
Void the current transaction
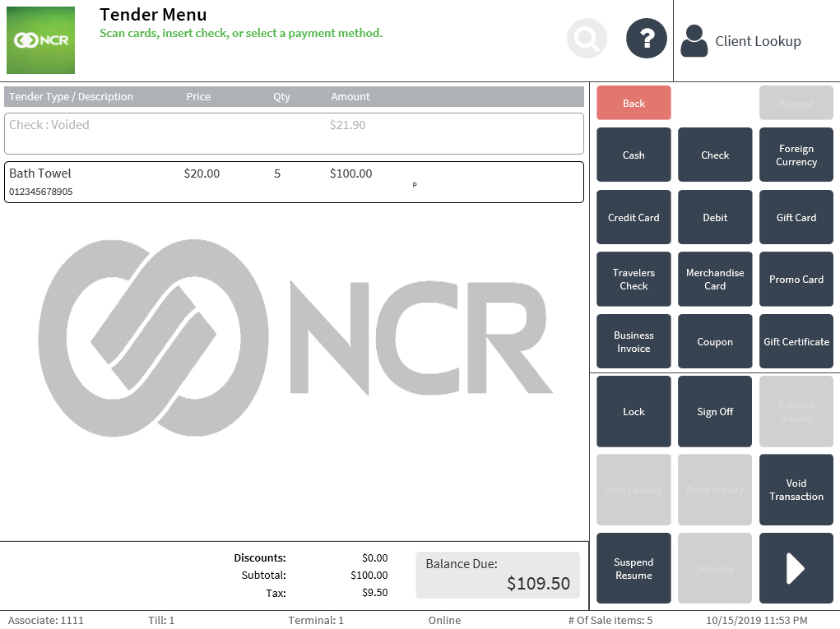pyautogui.click(x=796, y=490)
